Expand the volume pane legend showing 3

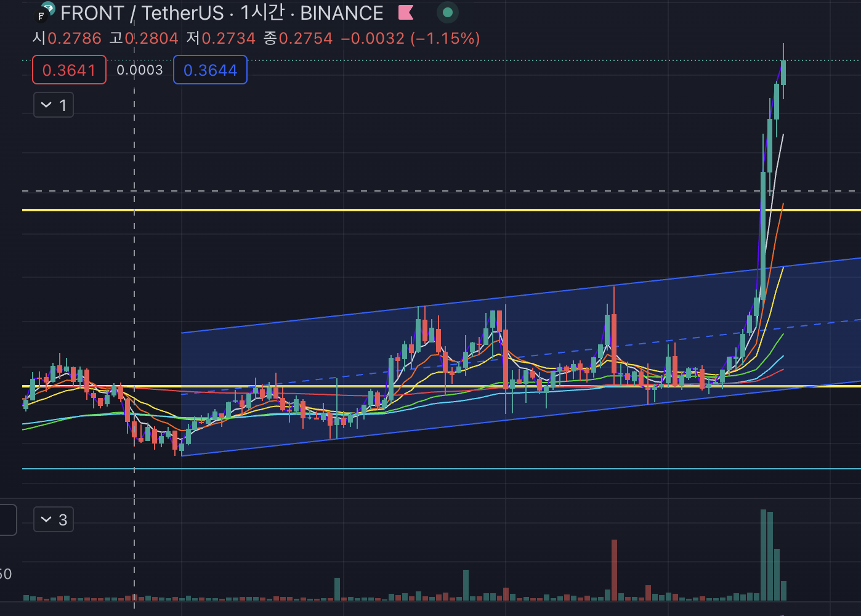pos(54,520)
